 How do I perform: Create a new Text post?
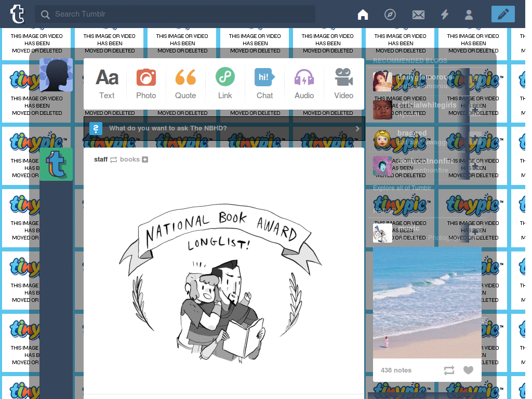tap(107, 84)
